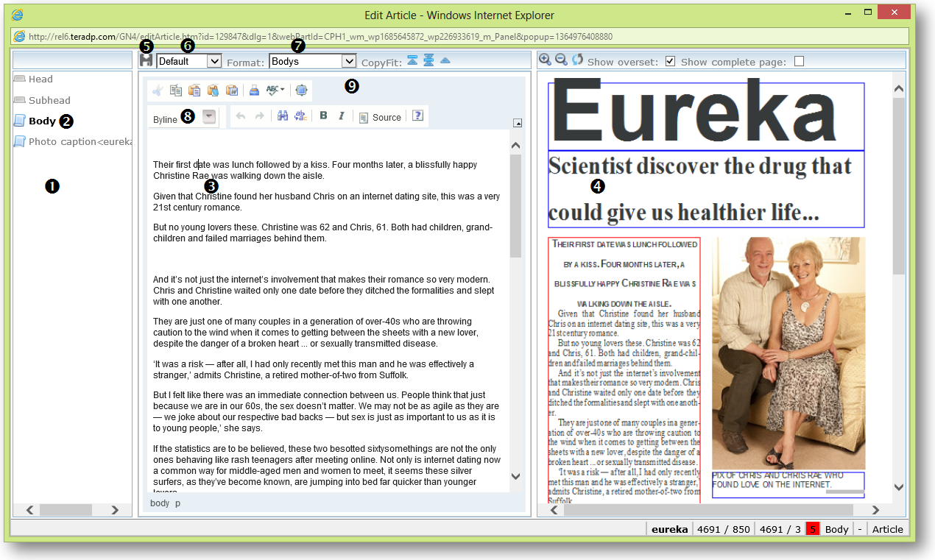Click the first CopyFit icon

tap(412, 60)
